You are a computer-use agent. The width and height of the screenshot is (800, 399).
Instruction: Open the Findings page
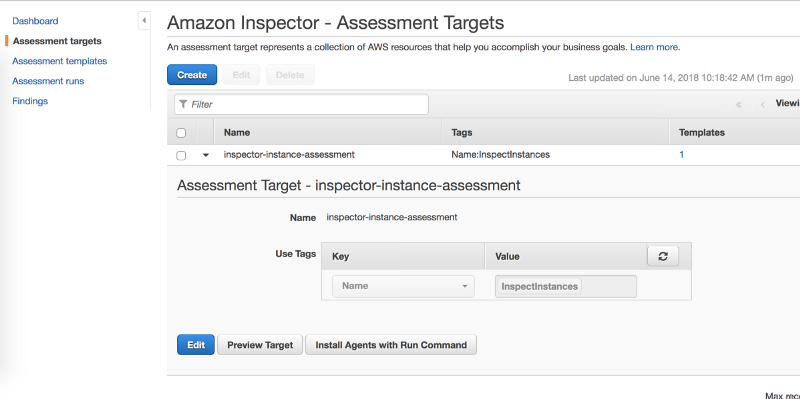[x=30, y=101]
